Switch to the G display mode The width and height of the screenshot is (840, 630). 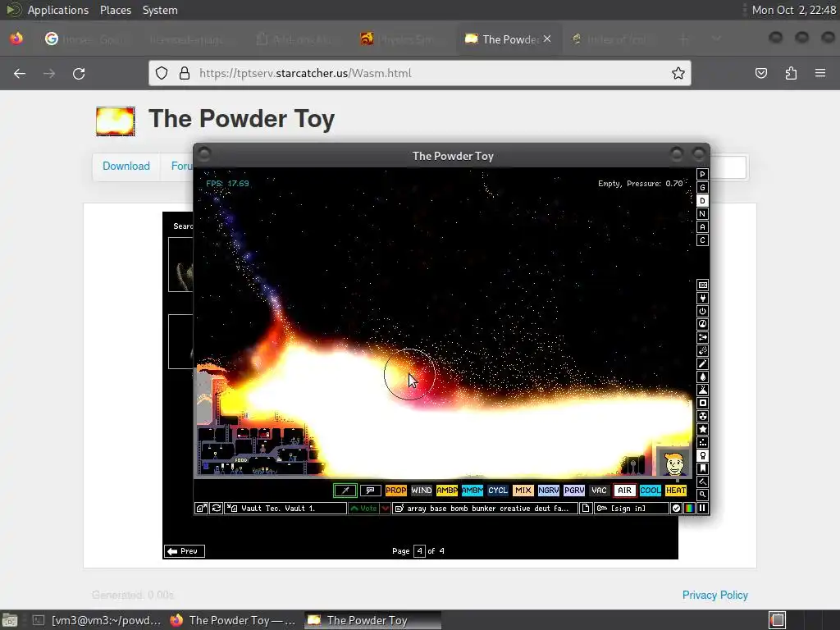(x=702, y=188)
